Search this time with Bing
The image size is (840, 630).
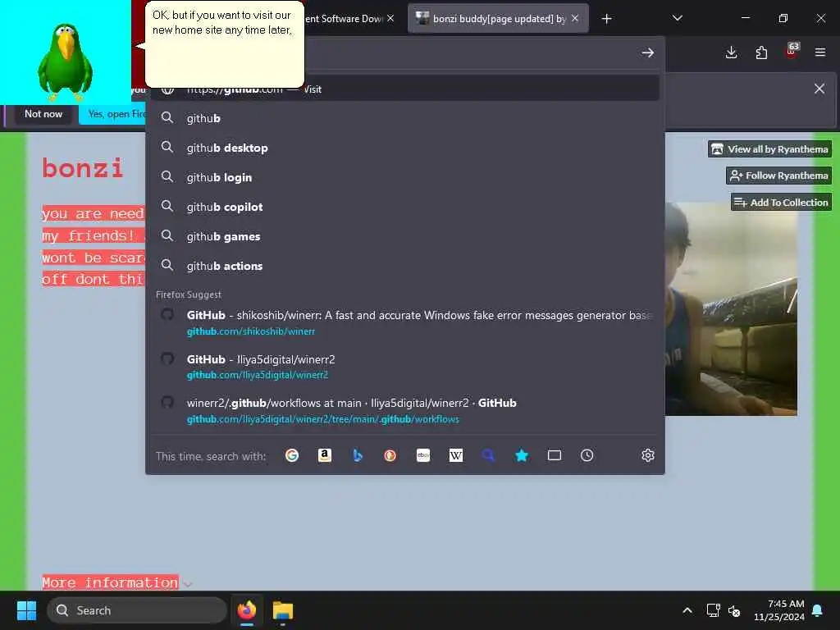pyautogui.click(x=358, y=455)
